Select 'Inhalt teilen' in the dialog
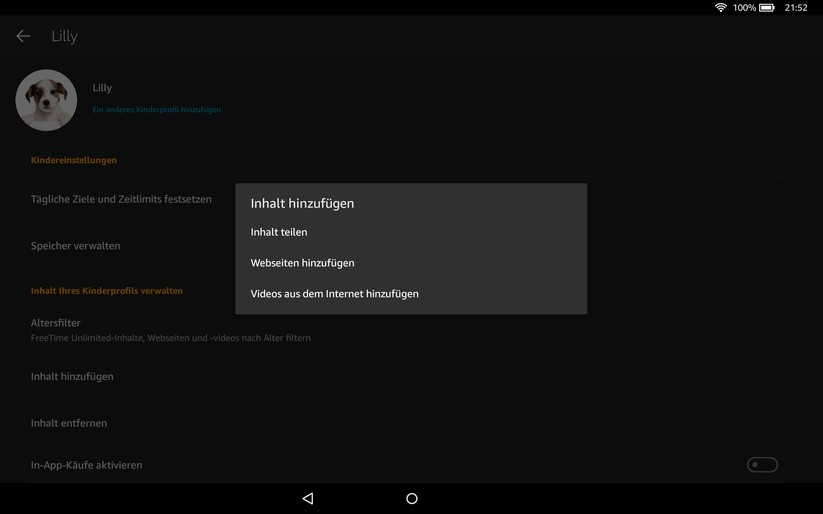The height and width of the screenshot is (514, 823). click(279, 232)
